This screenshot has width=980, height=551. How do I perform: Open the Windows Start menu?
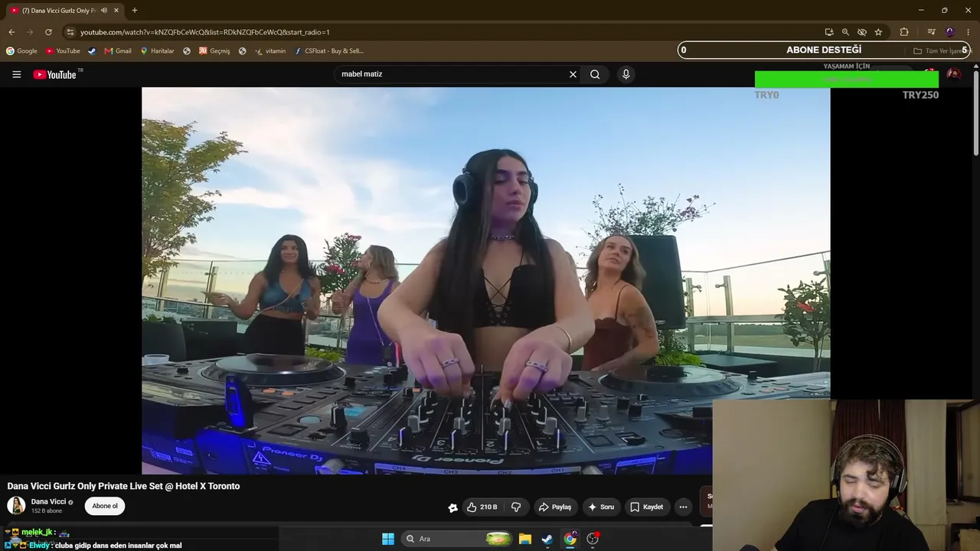click(x=388, y=539)
